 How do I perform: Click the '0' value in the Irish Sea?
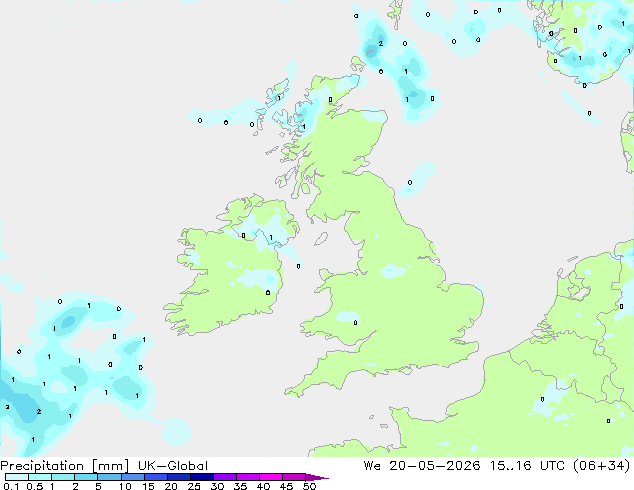[298, 266]
